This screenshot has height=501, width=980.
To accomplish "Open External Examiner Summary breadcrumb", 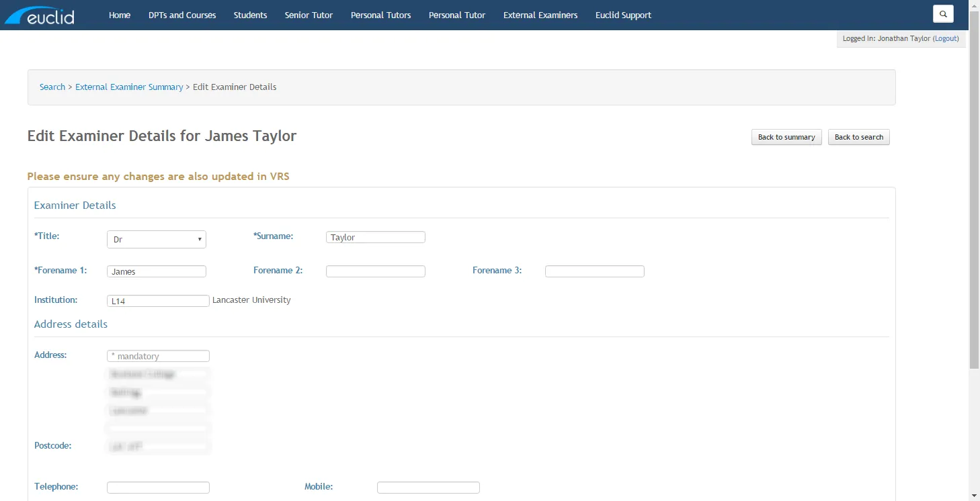I will (129, 87).
